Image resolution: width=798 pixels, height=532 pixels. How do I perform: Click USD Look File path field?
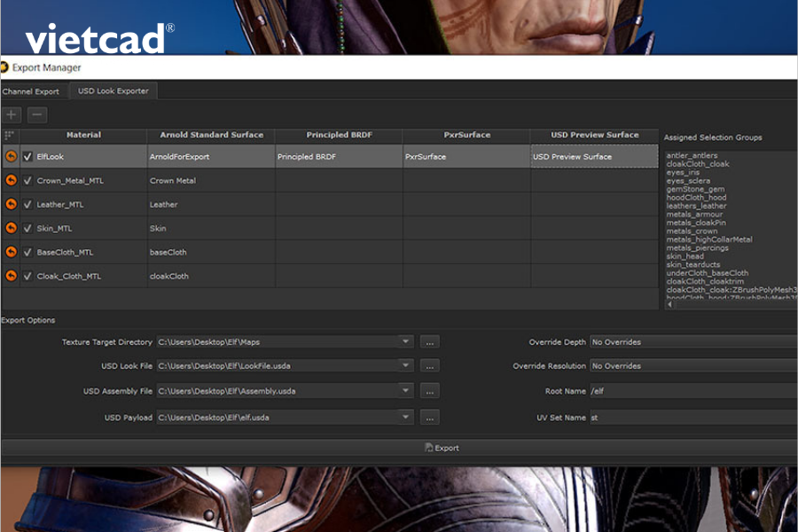278,366
